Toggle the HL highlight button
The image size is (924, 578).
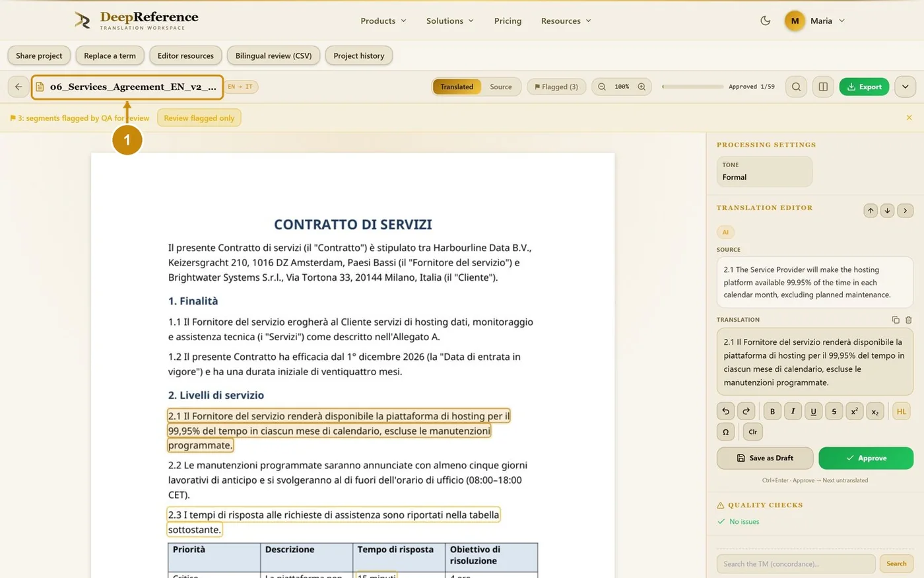point(902,411)
